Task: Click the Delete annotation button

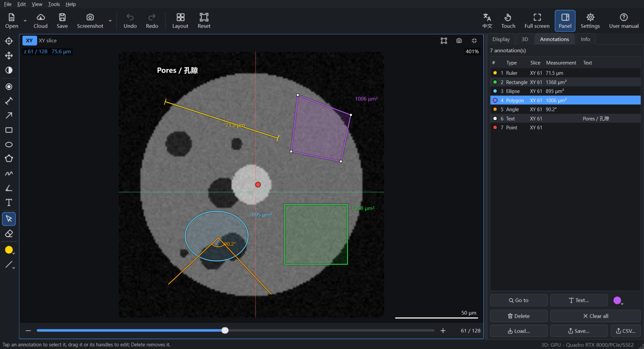Action: pos(519,316)
